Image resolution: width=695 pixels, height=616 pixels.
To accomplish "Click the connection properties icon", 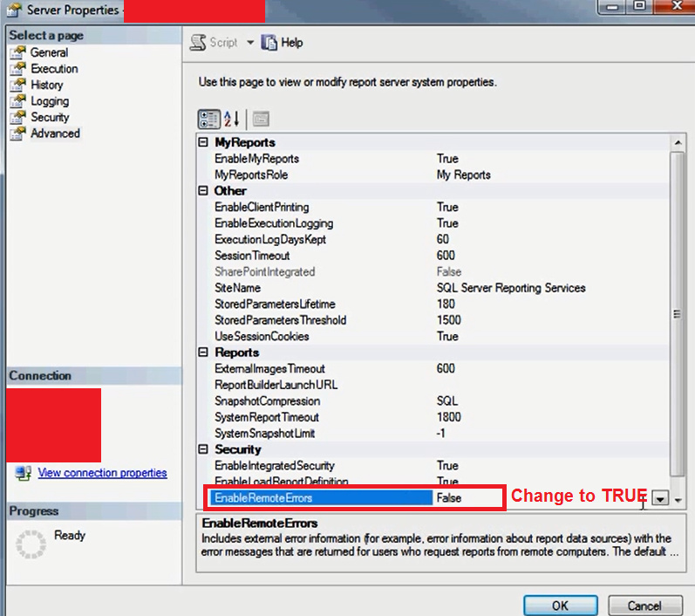I will point(24,473).
